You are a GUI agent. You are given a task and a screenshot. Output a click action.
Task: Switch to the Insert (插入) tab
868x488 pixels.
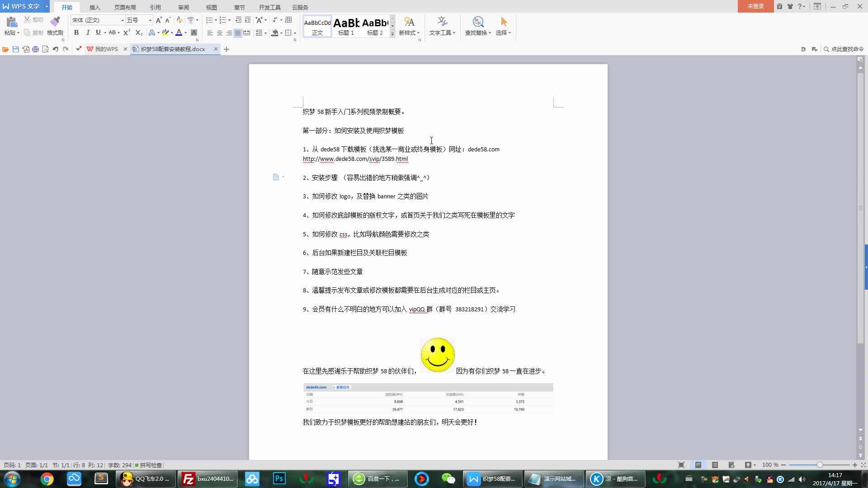[x=94, y=7]
